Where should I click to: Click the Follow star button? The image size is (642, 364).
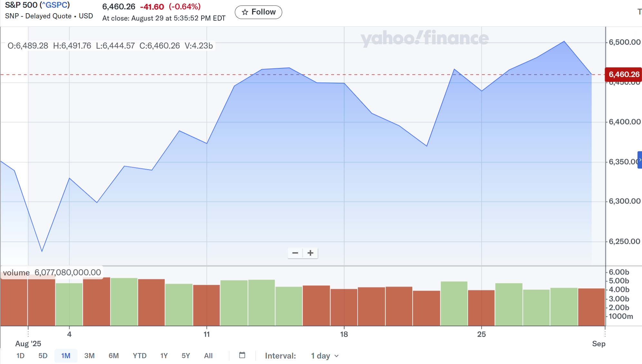pos(258,12)
